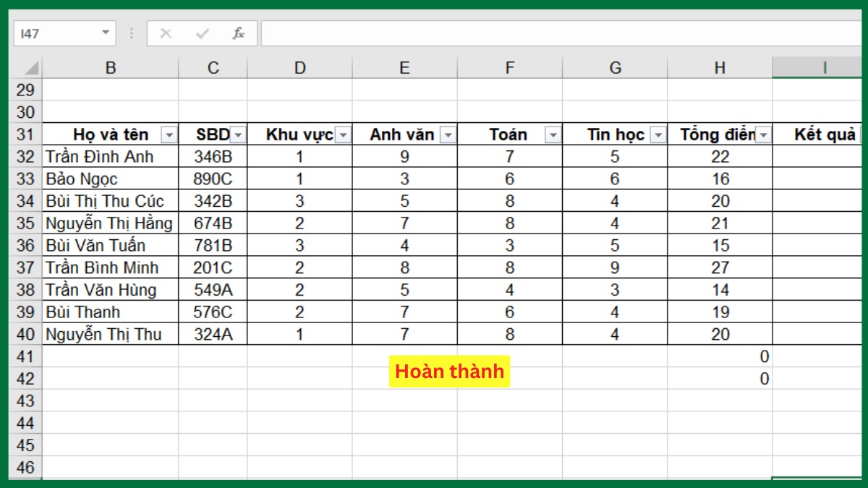
Task: Click the Insert Function (fx) icon
Action: pyautogui.click(x=239, y=32)
